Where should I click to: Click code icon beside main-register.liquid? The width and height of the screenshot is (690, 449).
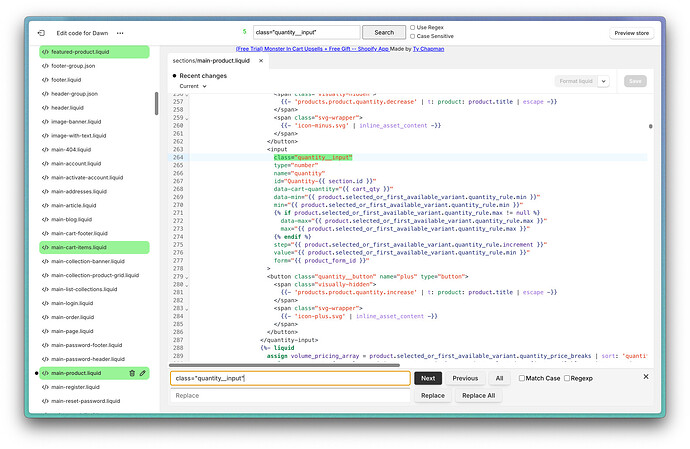coord(45,387)
